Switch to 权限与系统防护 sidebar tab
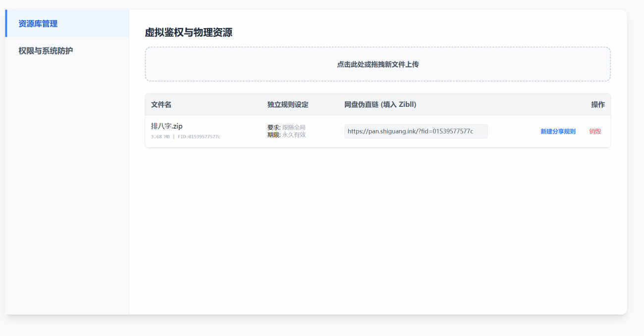Viewport: 644px width, 336px height. coord(46,51)
